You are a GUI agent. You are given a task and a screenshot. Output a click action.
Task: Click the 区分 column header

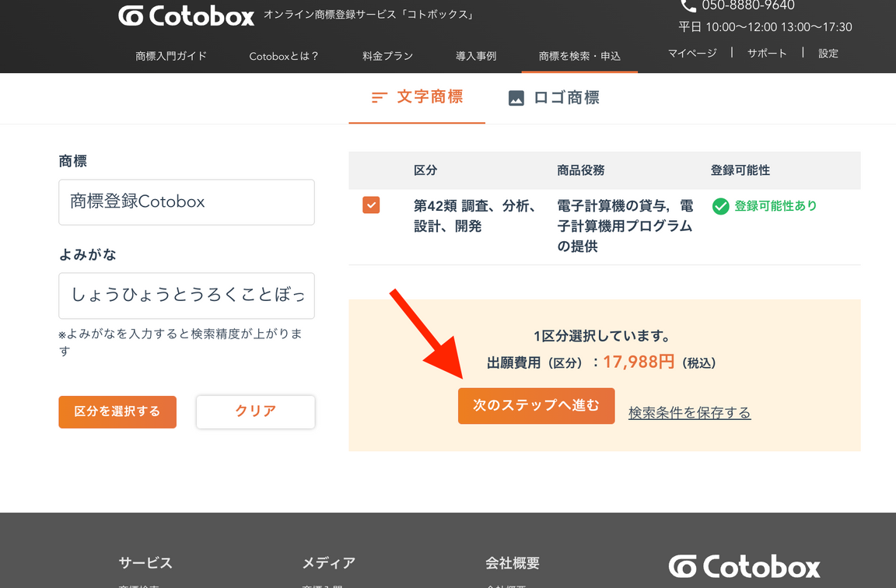pos(425,170)
